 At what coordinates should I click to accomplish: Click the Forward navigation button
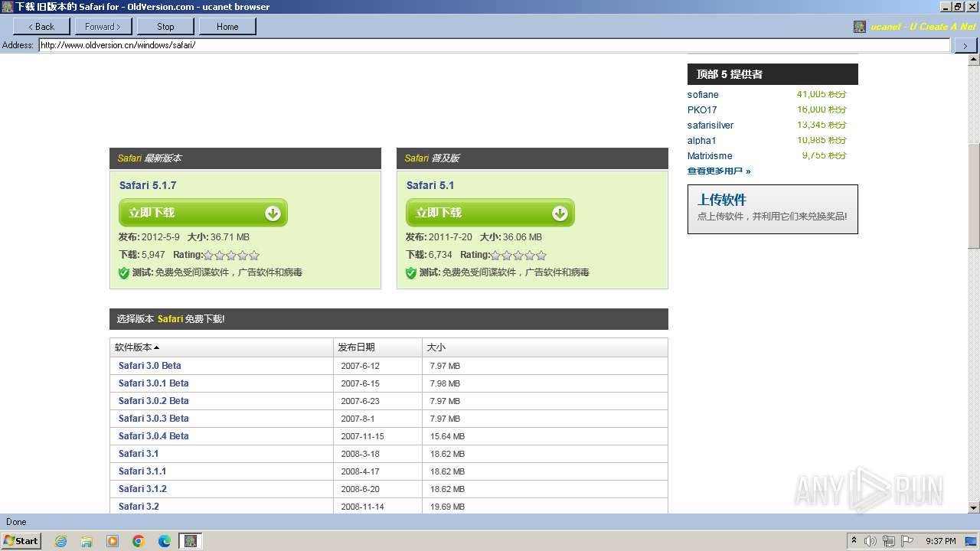(x=103, y=26)
